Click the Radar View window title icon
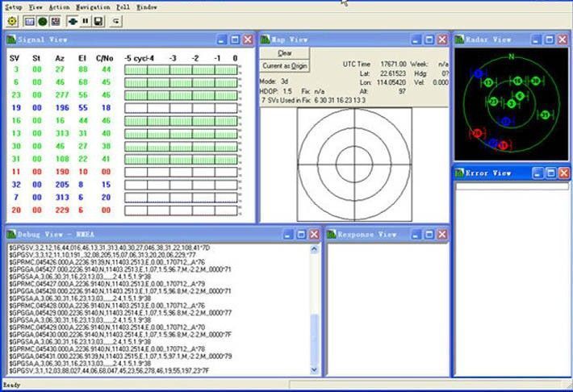This screenshot has height=392, width=573. pyautogui.click(x=459, y=39)
